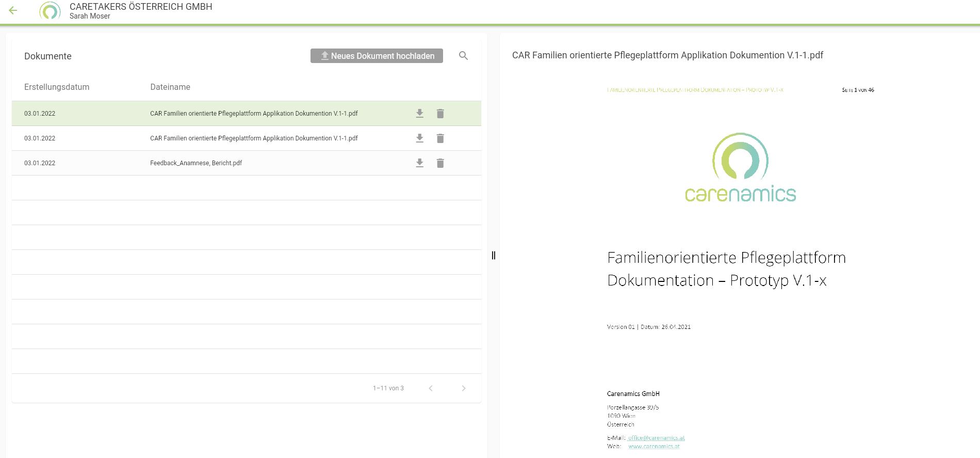Click 'Version 01 | Datum' line in PDF
Viewport: 980px width, 458px height.
[x=649, y=327]
